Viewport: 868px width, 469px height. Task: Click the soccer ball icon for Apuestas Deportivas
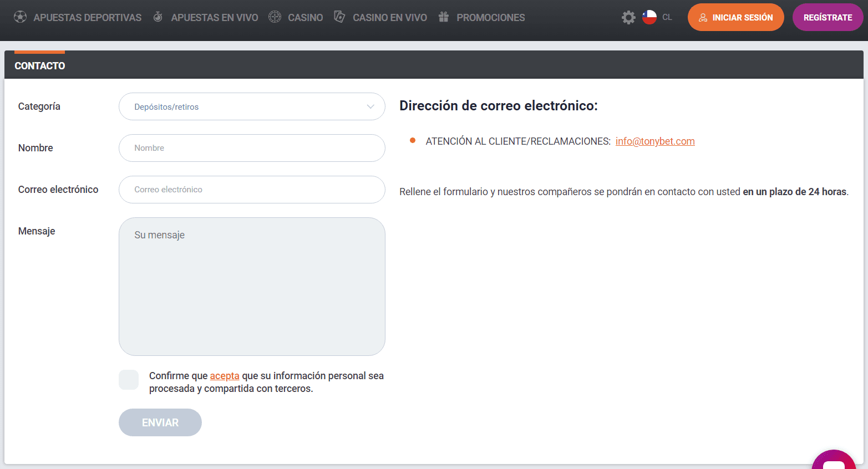(20, 17)
